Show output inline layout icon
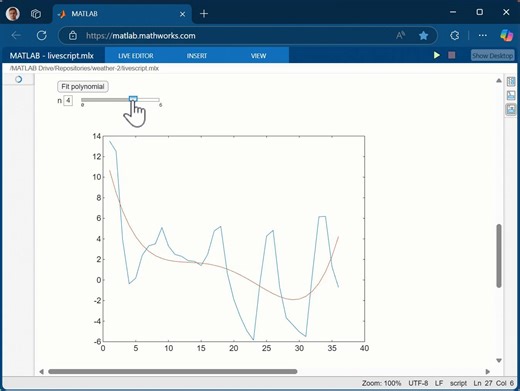Screen dimensions: 520x391 [511, 96]
